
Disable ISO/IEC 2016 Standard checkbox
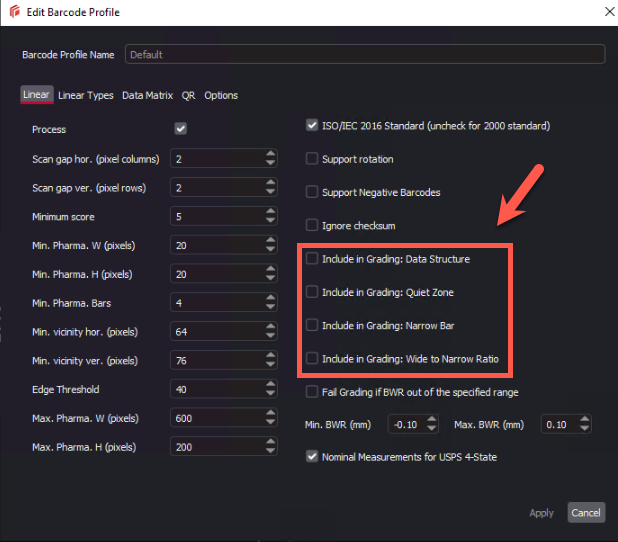tap(312, 126)
